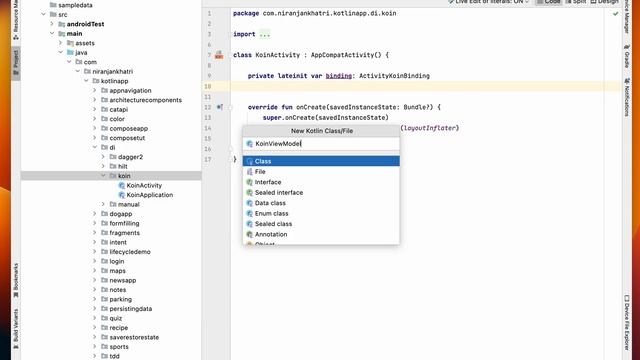Collapse the di folder

coord(95,147)
